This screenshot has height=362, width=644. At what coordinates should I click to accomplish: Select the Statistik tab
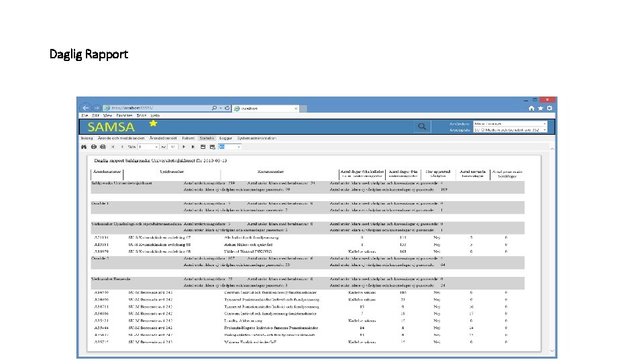pos(207,138)
